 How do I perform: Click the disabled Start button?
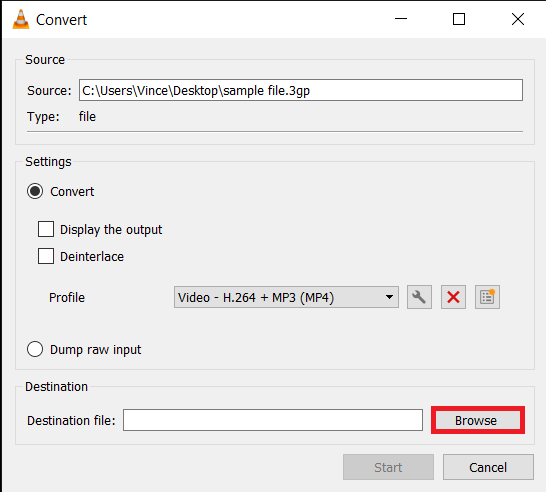click(388, 467)
